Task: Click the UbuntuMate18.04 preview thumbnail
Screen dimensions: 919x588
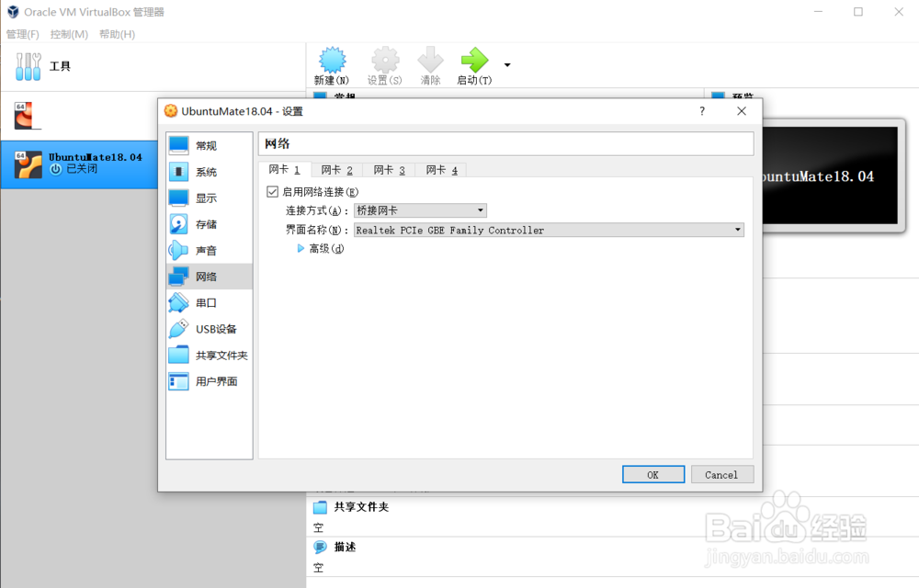Action: click(x=829, y=175)
